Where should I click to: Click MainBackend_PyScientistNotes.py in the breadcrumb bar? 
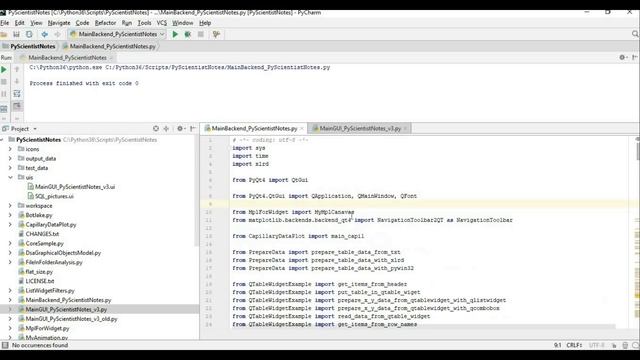(112, 47)
